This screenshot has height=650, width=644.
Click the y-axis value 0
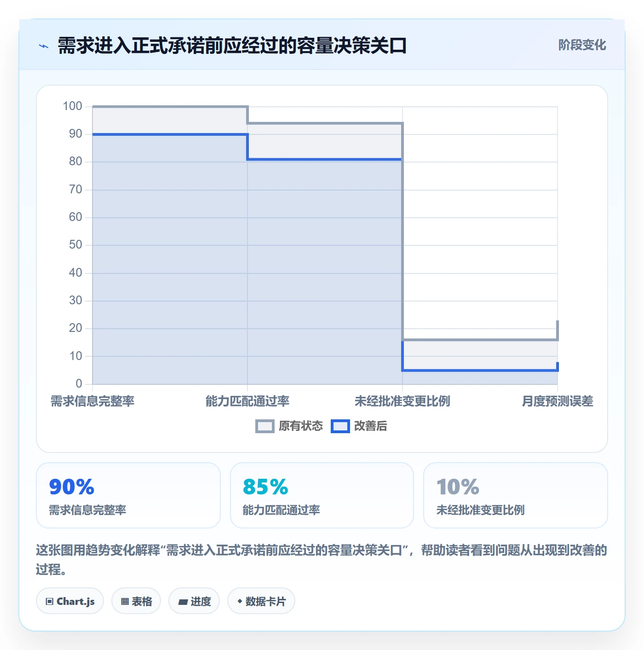point(79,383)
